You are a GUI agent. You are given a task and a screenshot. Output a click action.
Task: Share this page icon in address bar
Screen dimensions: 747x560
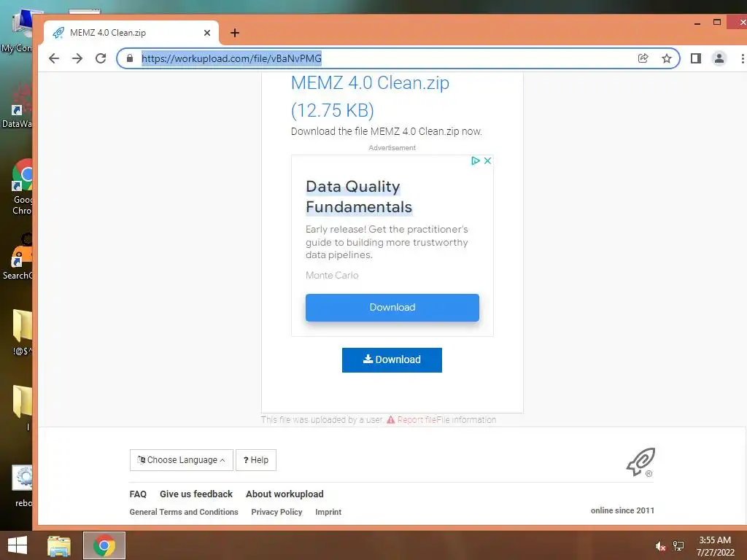(643, 58)
